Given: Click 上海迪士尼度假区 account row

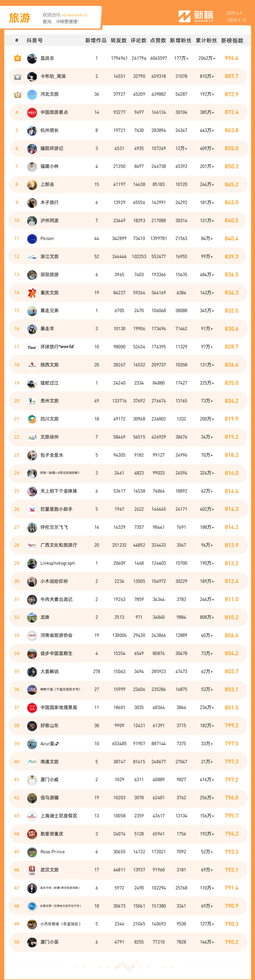Looking at the screenshot, I should (128, 816).
